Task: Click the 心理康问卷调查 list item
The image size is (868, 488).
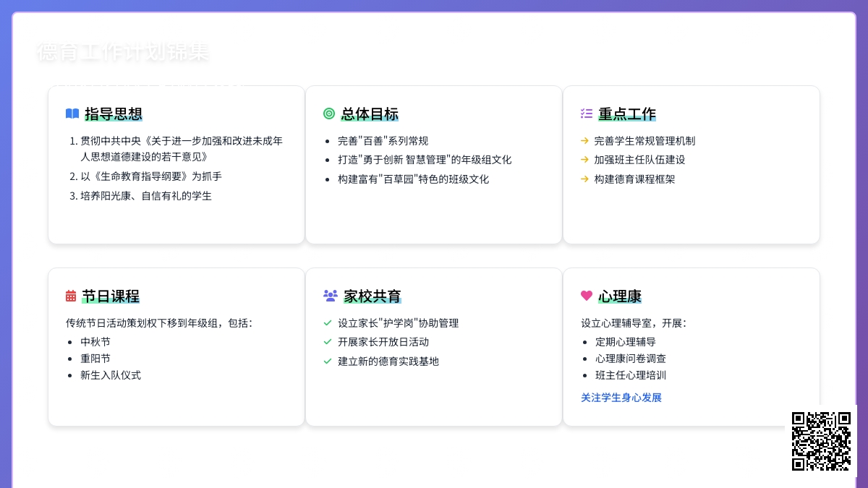Action: pos(631,359)
